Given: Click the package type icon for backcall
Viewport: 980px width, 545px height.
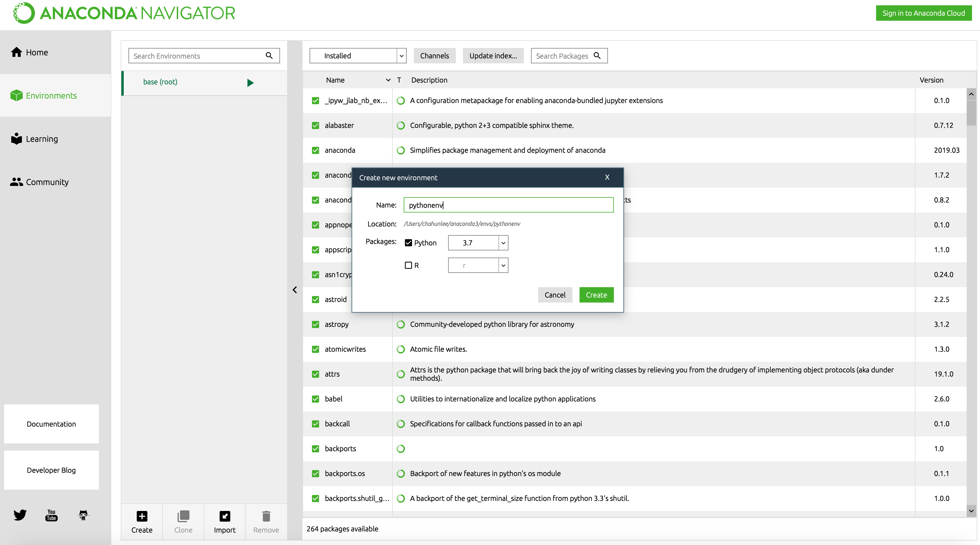Looking at the screenshot, I should click(x=400, y=424).
